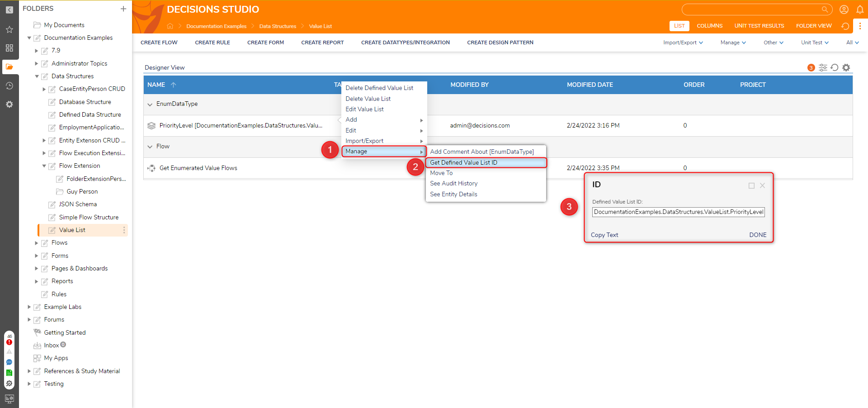Open Data Structures breadcrumb link
Viewport: 868px width, 408px height.
pos(278,26)
